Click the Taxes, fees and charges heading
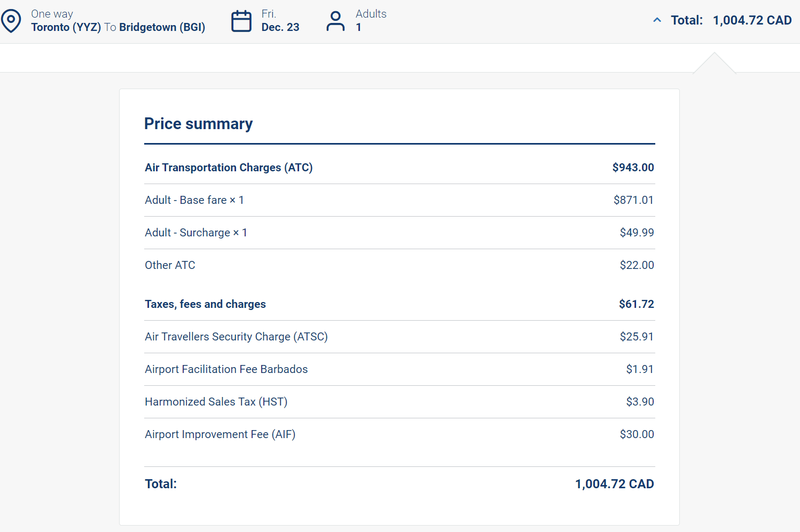The width and height of the screenshot is (800, 532). [205, 304]
